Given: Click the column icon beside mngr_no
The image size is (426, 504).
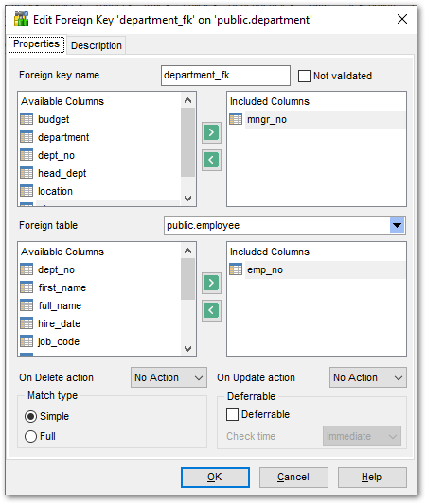Looking at the screenshot, I should tap(236, 119).
